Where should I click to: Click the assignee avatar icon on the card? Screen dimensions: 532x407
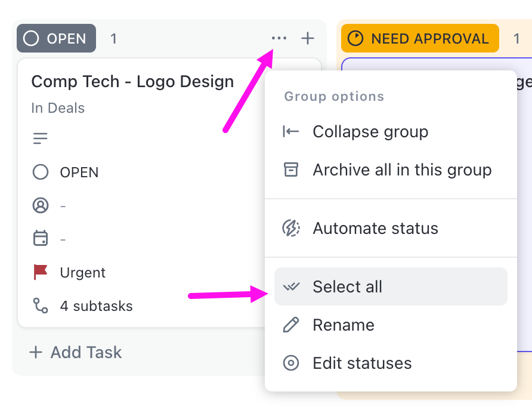(x=40, y=205)
